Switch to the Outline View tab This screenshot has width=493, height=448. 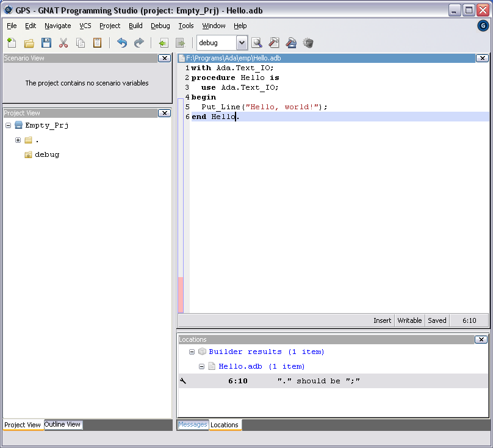(62, 424)
